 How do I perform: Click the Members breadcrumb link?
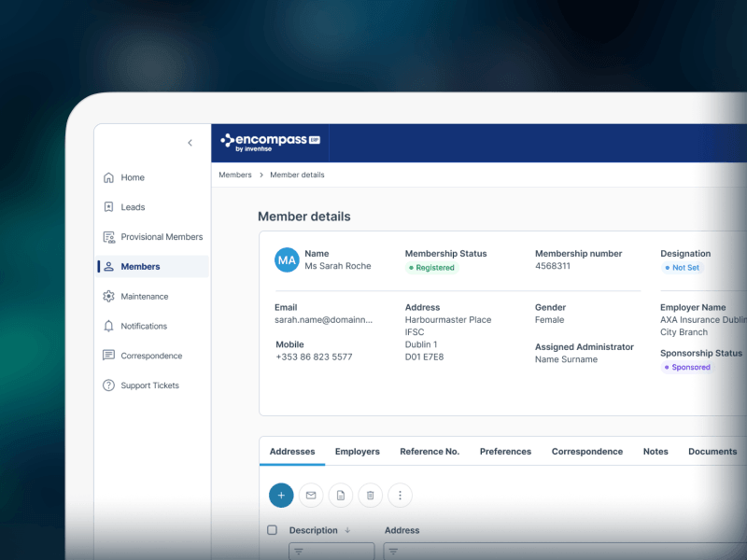tap(235, 175)
